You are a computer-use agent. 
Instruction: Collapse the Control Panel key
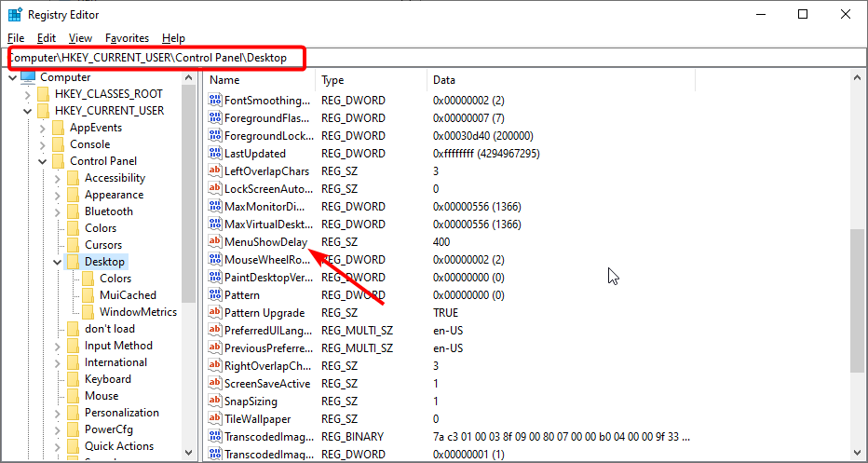(43, 162)
